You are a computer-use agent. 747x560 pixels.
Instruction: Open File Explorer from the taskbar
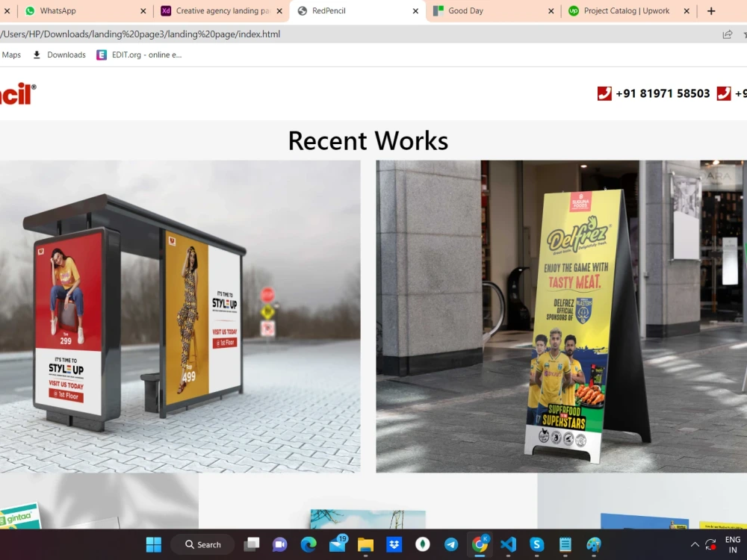click(x=365, y=544)
